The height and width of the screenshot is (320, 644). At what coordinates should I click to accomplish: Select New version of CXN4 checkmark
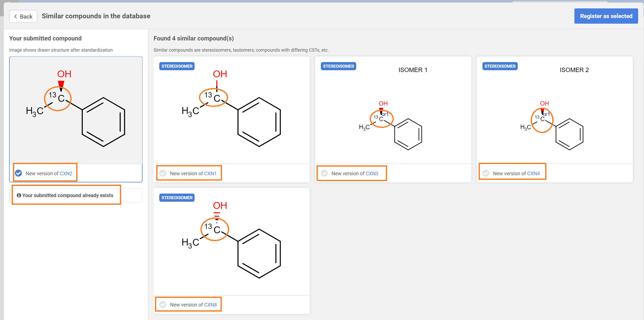[486, 173]
